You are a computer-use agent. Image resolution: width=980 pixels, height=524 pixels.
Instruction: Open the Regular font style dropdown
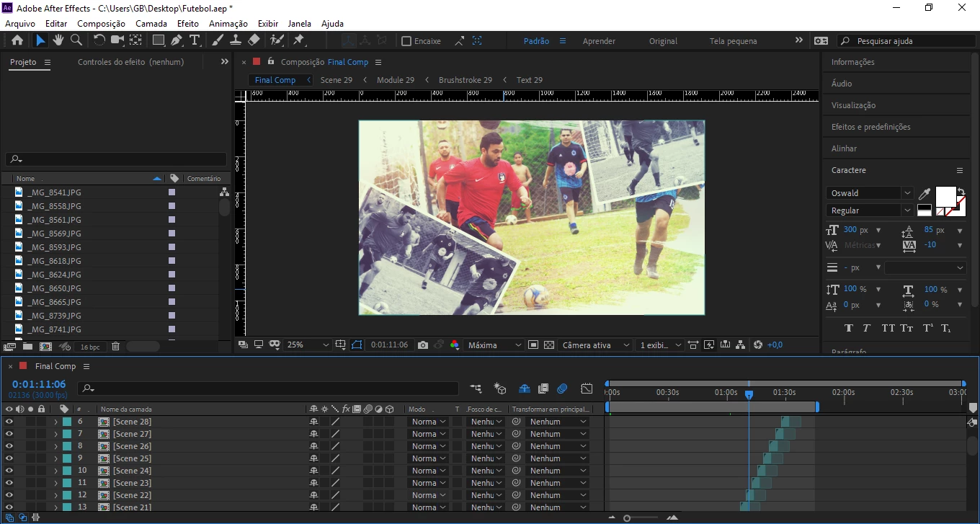870,210
